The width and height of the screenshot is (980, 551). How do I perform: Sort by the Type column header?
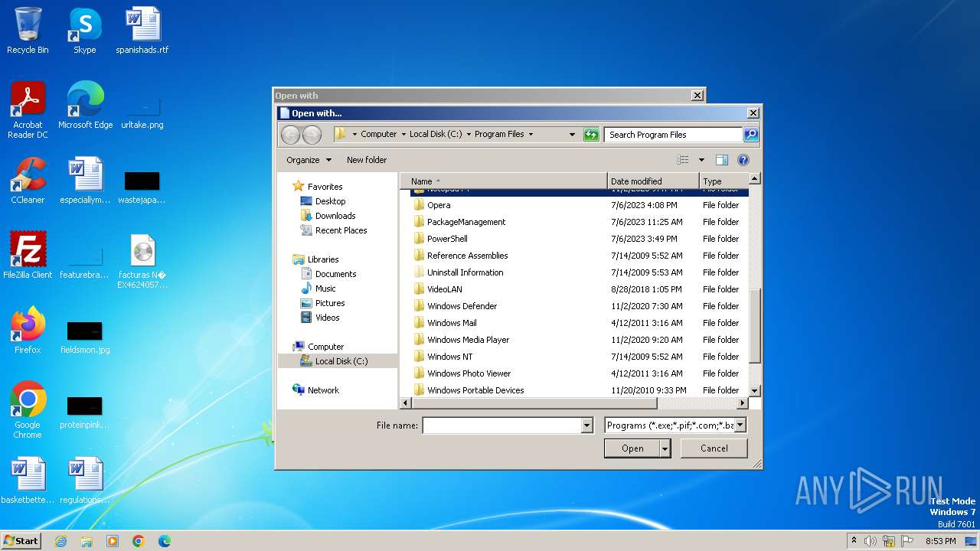[724, 181]
